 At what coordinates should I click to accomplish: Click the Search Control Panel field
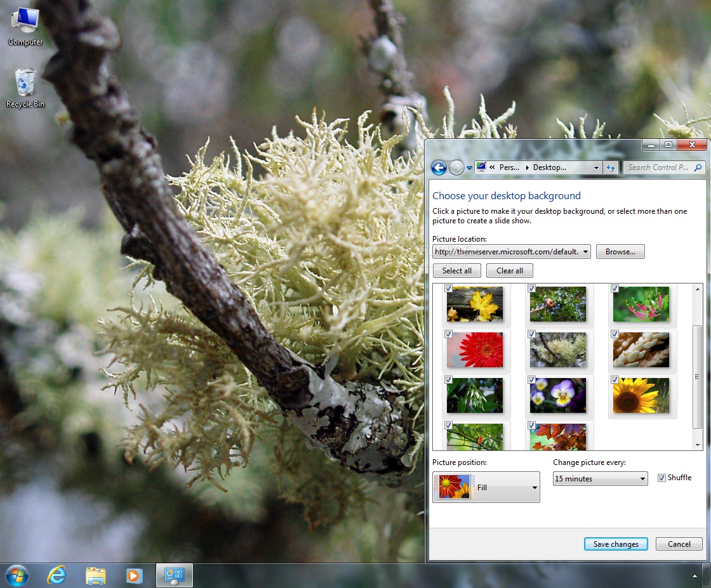click(x=665, y=167)
